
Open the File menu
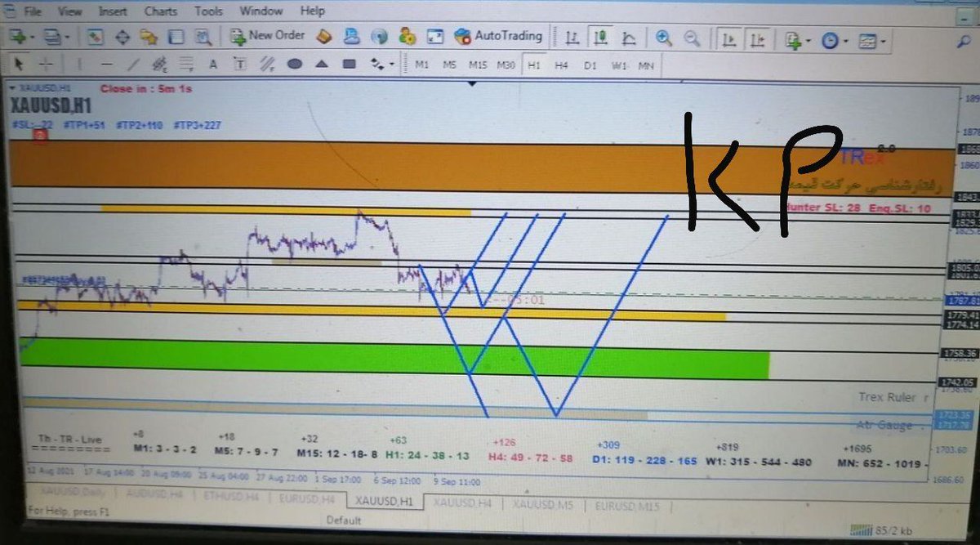[x=33, y=11]
